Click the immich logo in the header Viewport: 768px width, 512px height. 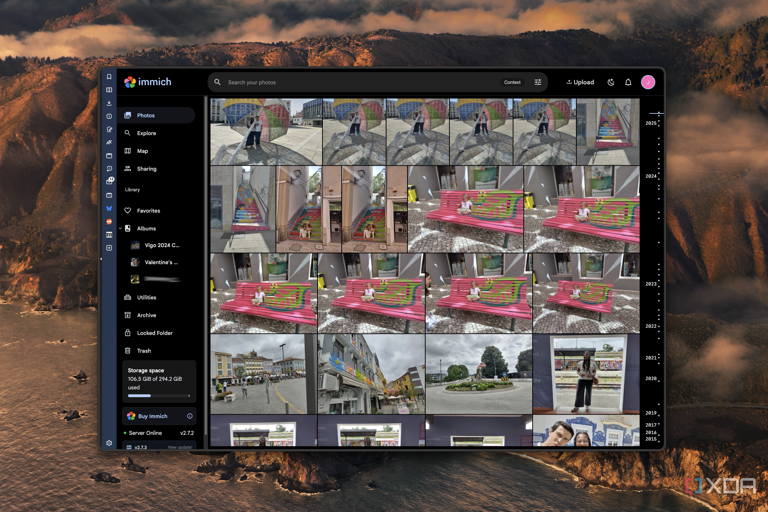pos(147,82)
